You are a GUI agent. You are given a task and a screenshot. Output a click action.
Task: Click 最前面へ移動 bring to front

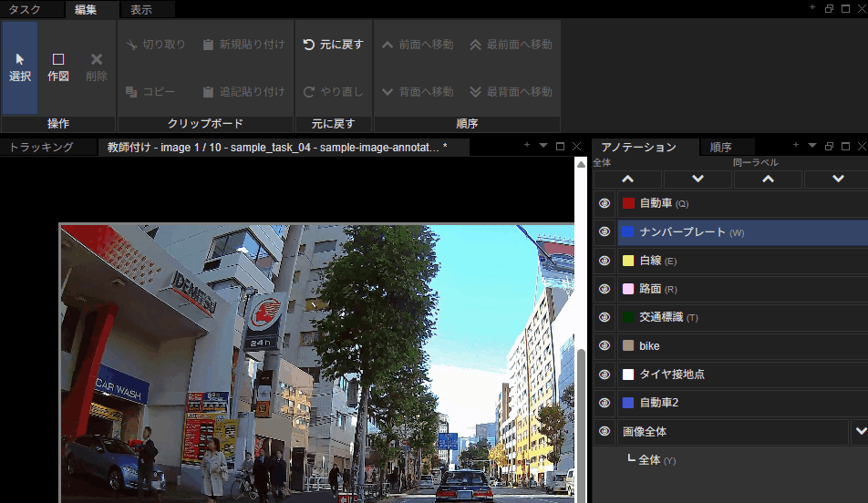tap(511, 45)
